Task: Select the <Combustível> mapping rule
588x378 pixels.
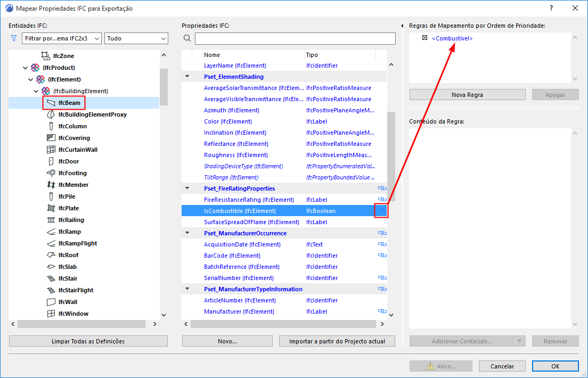Action: click(452, 38)
